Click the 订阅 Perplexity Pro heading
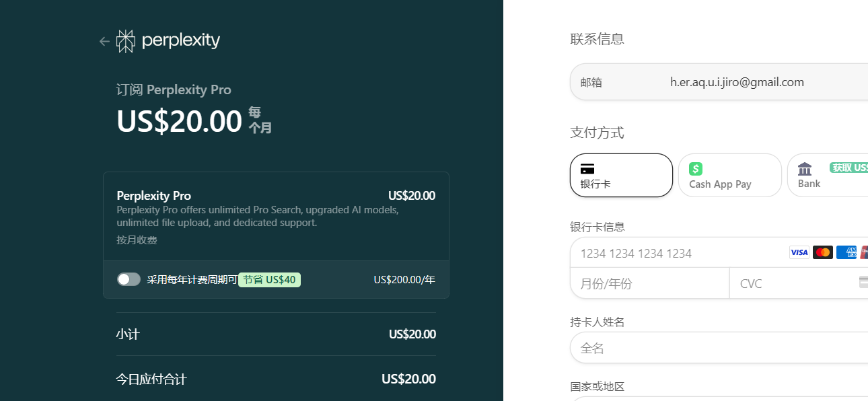868x401 pixels. (174, 89)
